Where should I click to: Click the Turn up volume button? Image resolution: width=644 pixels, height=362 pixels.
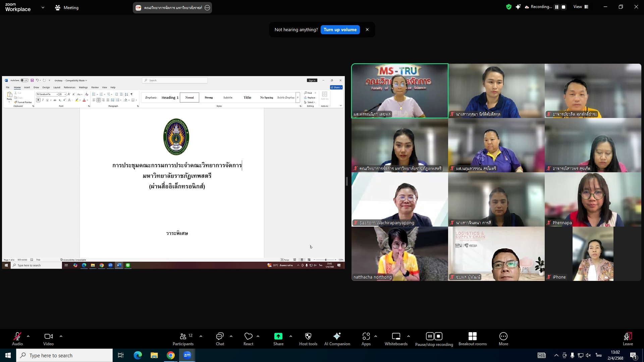(340, 29)
